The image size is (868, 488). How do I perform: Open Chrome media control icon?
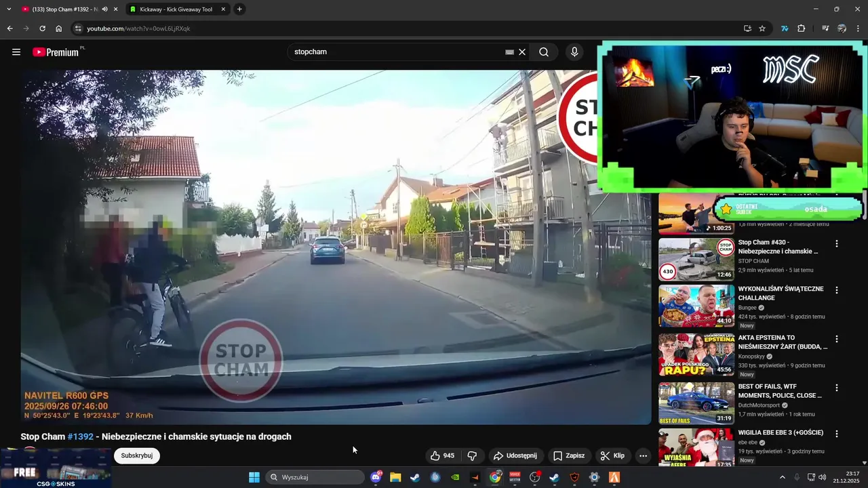(x=825, y=28)
